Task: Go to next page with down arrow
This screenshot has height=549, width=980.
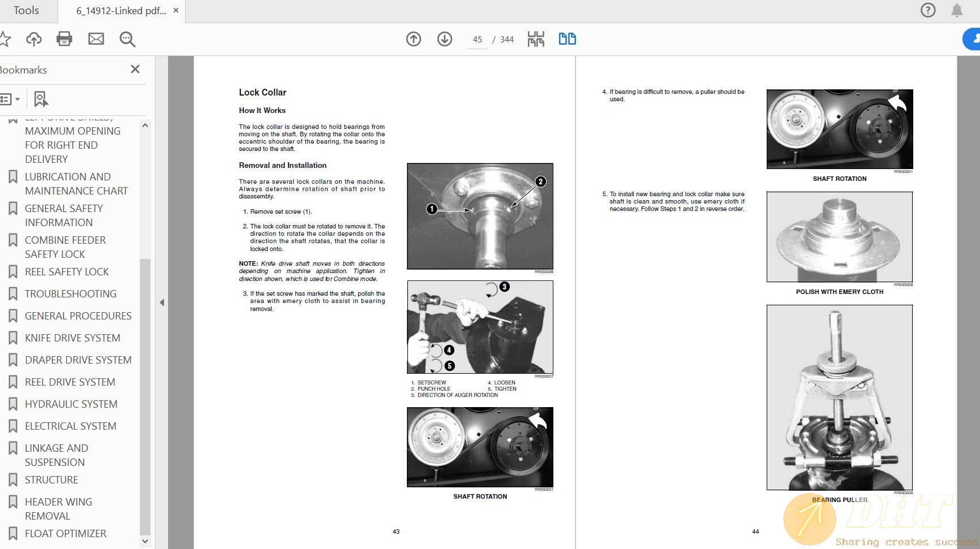Action: (x=445, y=39)
